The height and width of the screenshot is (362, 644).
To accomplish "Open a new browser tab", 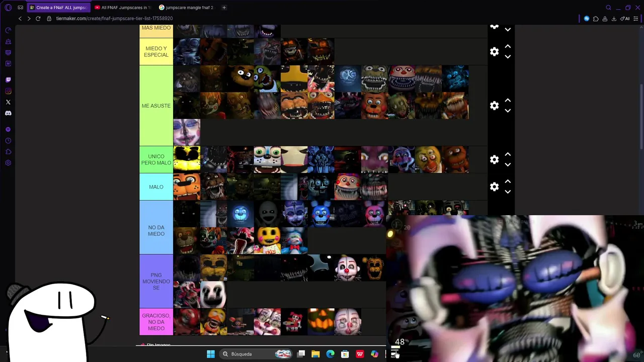I will tap(224, 8).
